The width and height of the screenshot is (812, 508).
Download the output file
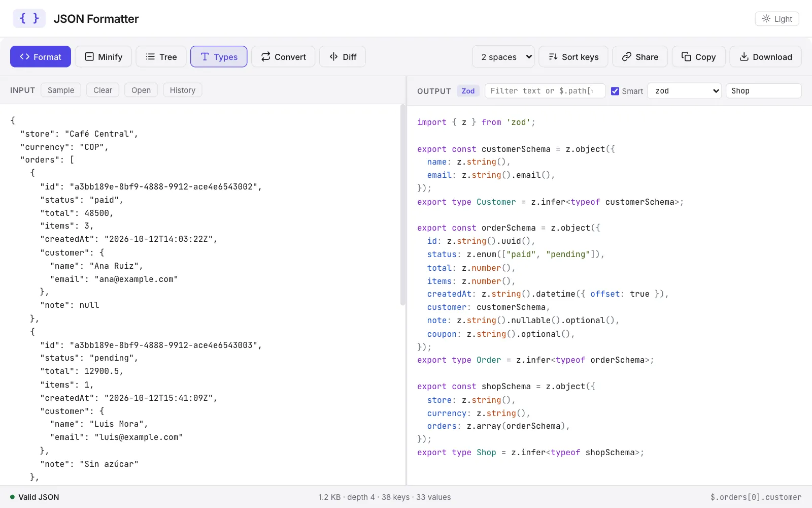click(x=765, y=57)
